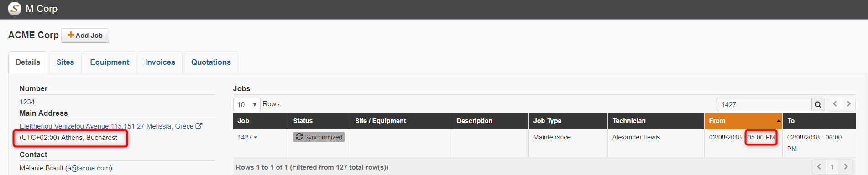
Task: Click the M Corp logo icon
Action: [x=15, y=9]
